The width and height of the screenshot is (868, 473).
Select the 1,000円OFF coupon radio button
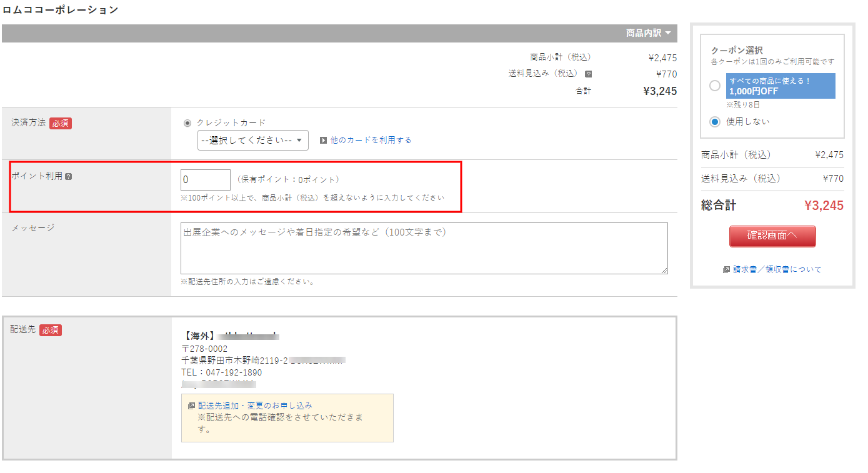[715, 86]
